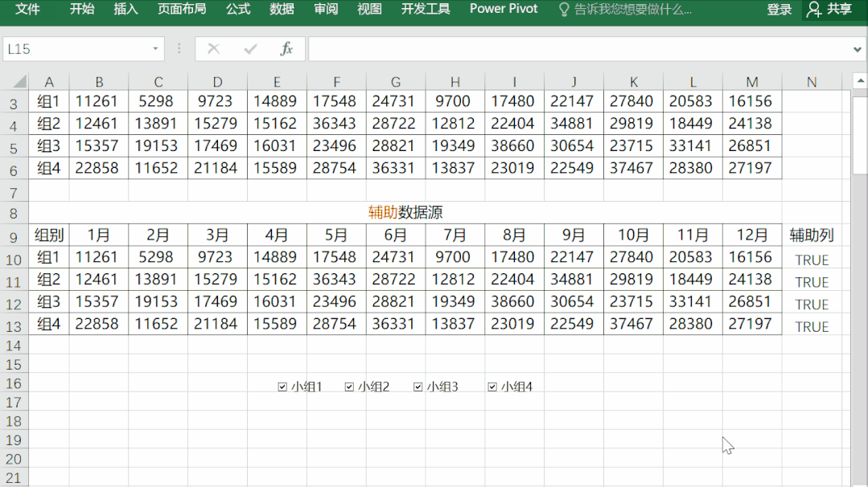Select cell 33141 in row 12
The width and height of the screenshot is (868, 487).
[x=693, y=302]
